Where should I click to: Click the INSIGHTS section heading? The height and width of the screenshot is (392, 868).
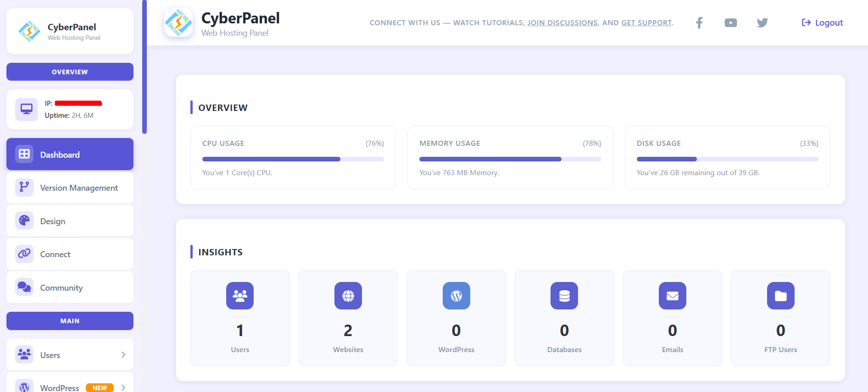click(x=221, y=252)
